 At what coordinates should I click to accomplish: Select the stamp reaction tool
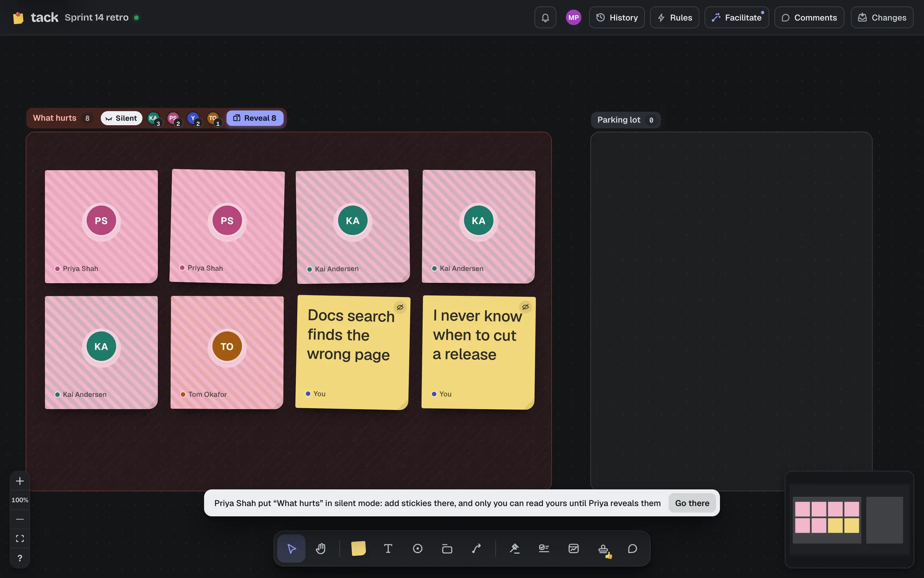(603, 548)
